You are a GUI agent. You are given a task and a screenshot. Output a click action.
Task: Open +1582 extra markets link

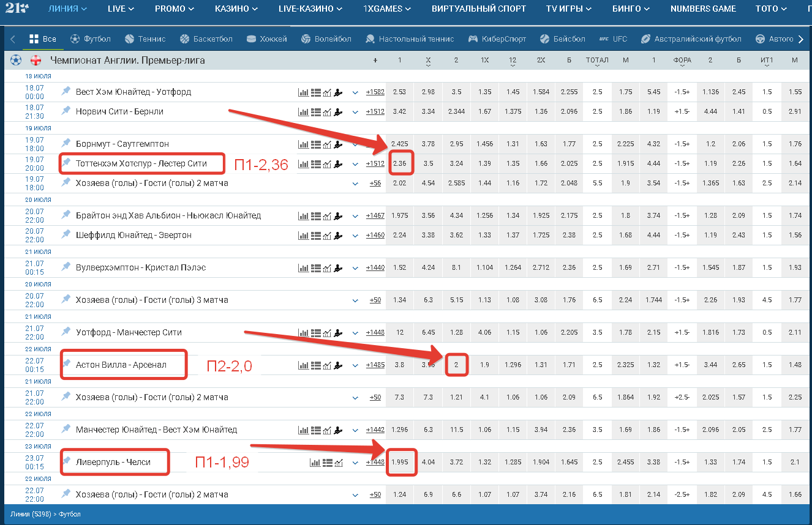(375, 92)
